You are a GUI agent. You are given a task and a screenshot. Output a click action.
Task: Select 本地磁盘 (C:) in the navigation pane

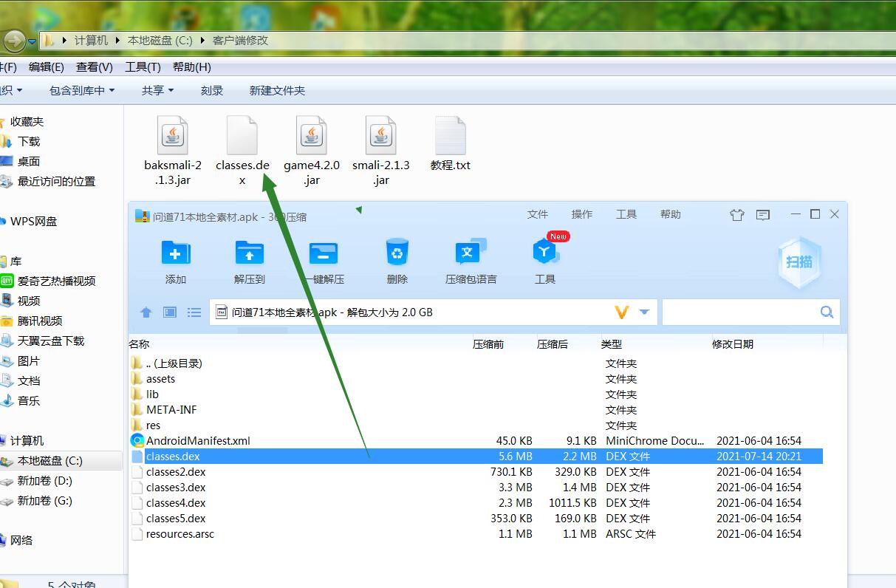pyautogui.click(x=49, y=461)
